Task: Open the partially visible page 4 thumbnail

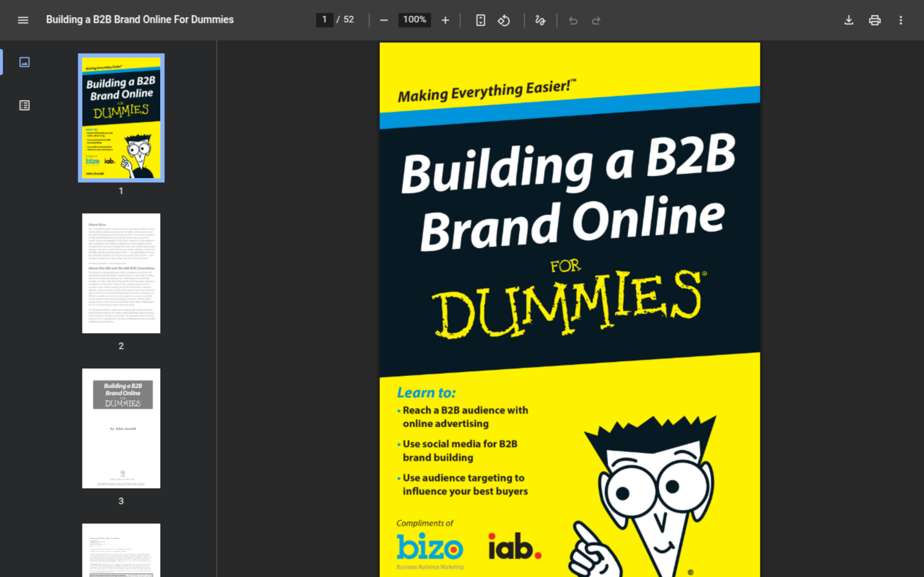Action: coord(121,550)
